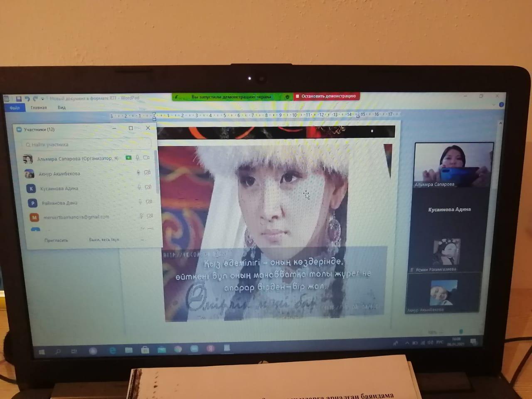
Task: Click Выкл. весь звук to mute everyone
Action: click(104, 240)
